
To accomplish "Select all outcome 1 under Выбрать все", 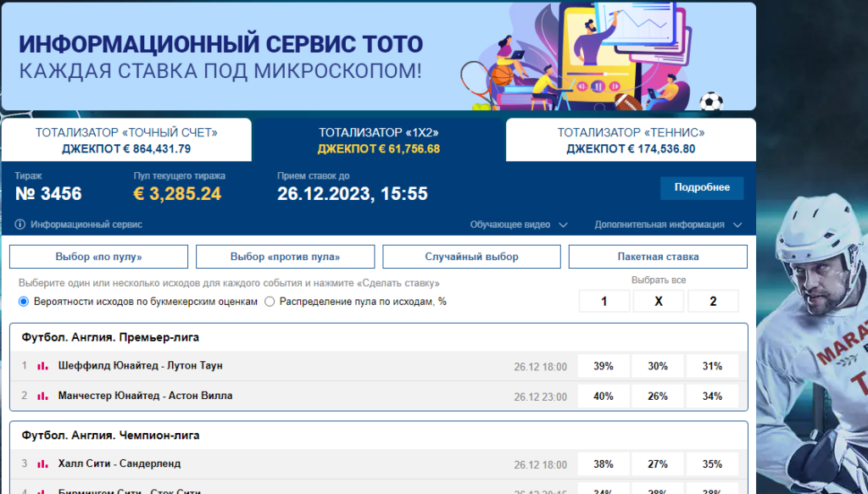I will click(604, 302).
